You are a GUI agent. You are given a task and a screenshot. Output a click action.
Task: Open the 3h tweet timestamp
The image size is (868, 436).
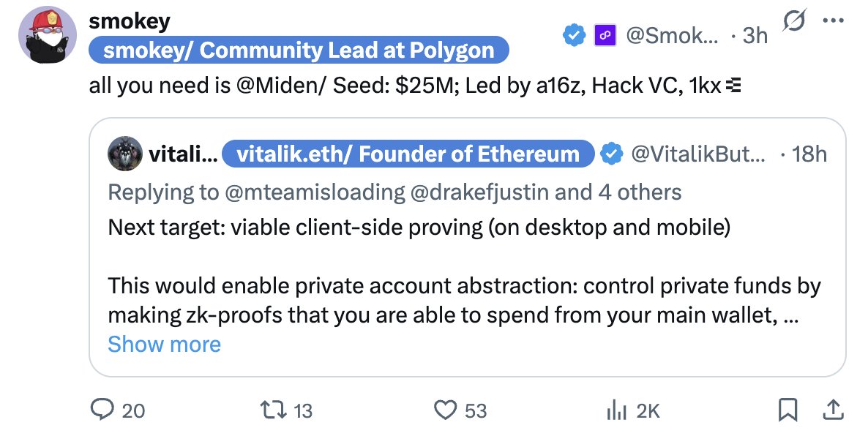pos(754,34)
